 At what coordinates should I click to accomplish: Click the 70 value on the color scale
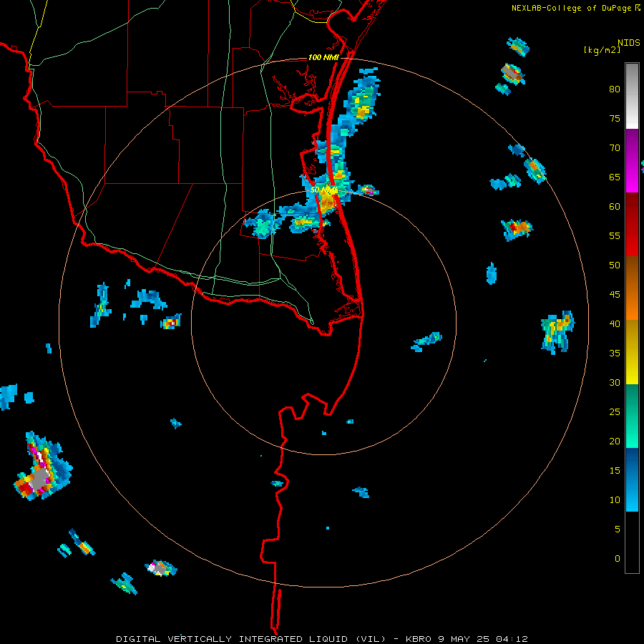click(615, 148)
